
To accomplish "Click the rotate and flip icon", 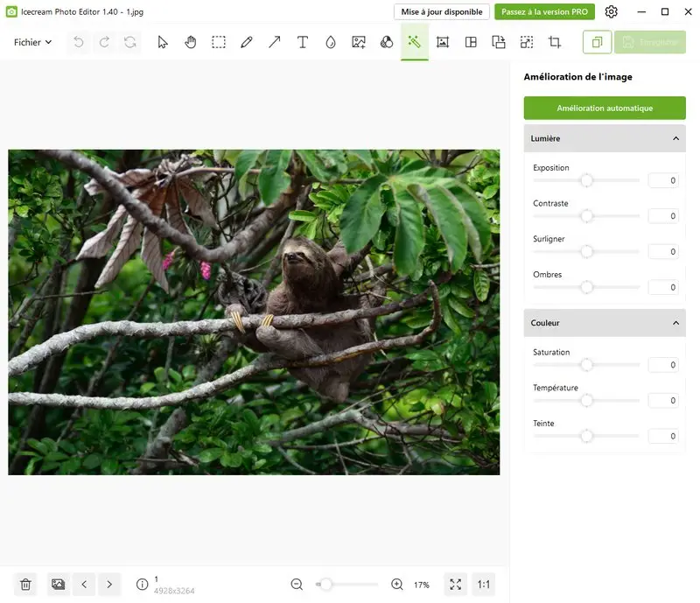I will pos(499,42).
